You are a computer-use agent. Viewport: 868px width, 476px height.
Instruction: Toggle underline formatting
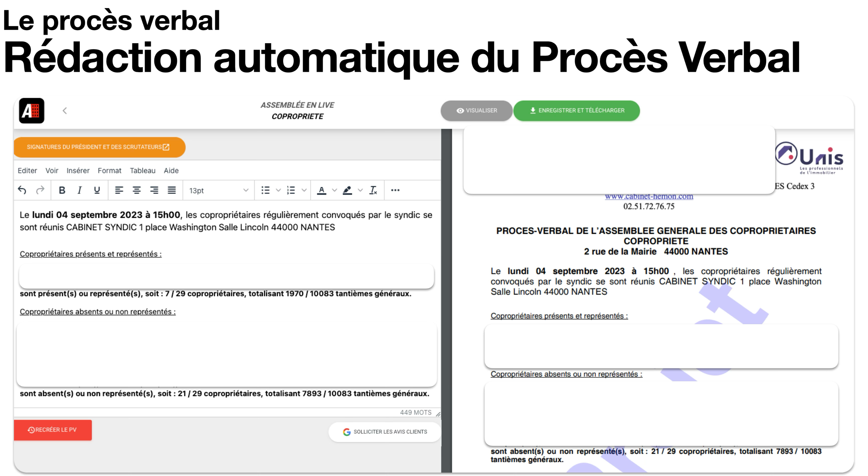click(x=97, y=190)
